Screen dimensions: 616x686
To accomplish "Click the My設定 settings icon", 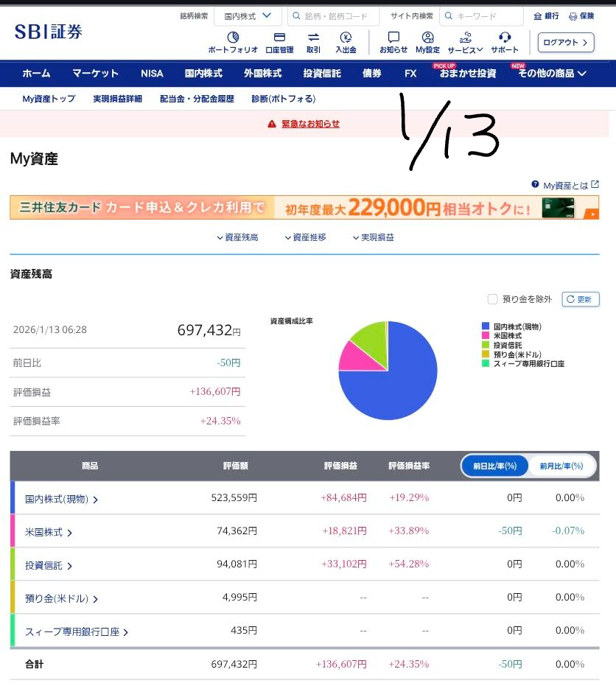I will pyautogui.click(x=427, y=38).
